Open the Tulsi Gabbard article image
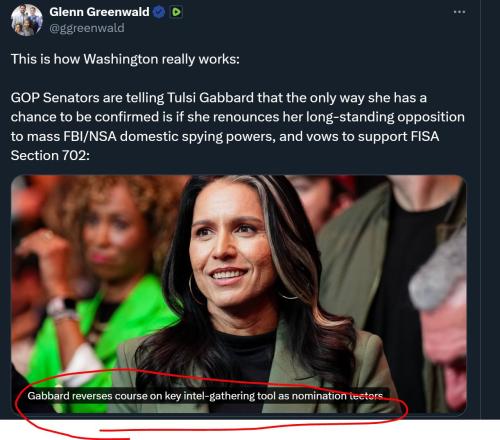The image size is (500, 440). click(239, 294)
